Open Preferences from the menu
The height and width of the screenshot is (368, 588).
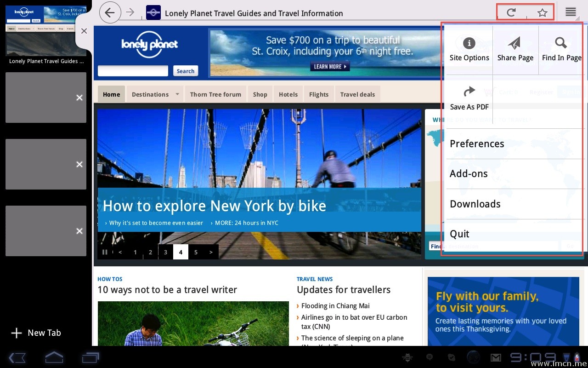pyautogui.click(x=477, y=144)
